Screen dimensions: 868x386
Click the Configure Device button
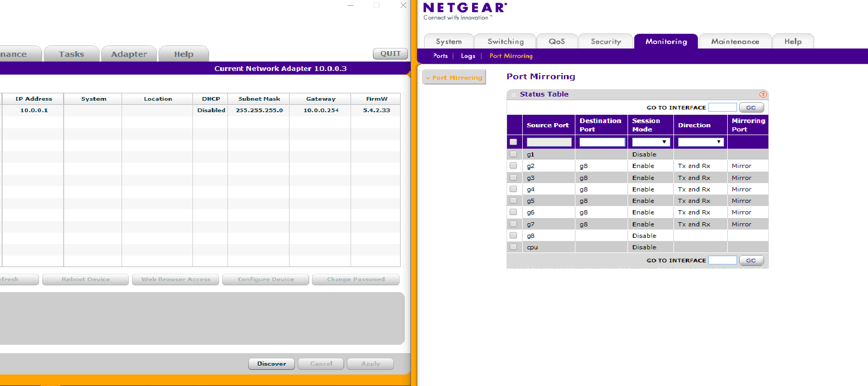(266, 280)
